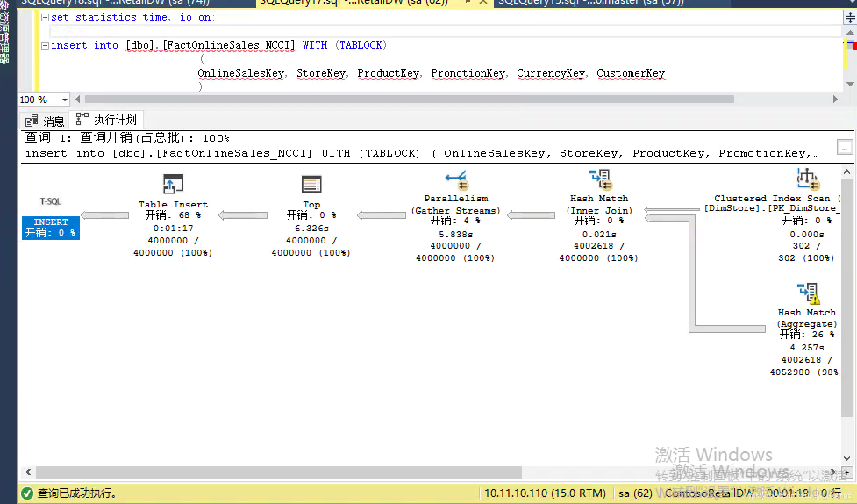Click the plan zoom plus corner button
The width and height of the screenshot is (857, 504).
[847, 472]
